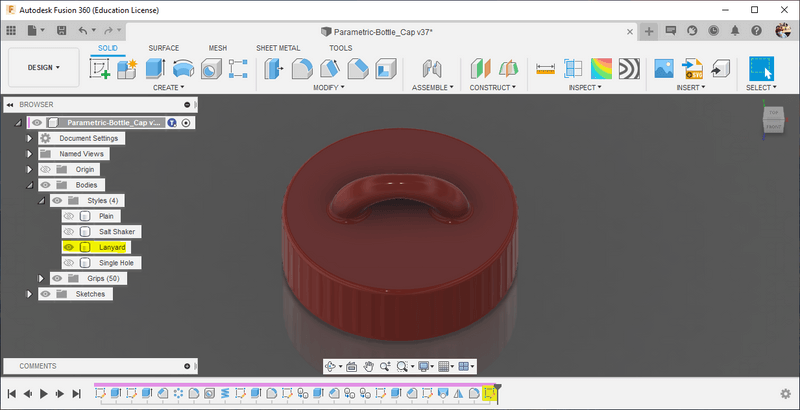Click the Look At tool in navigation bar
The width and height of the screenshot is (800, 410).
coord(351,366)
